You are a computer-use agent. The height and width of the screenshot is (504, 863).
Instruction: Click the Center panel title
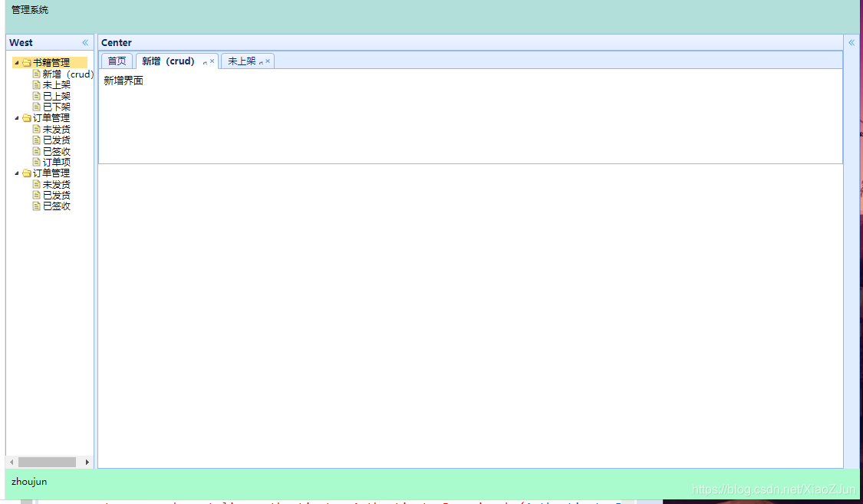tap(116, 42)
